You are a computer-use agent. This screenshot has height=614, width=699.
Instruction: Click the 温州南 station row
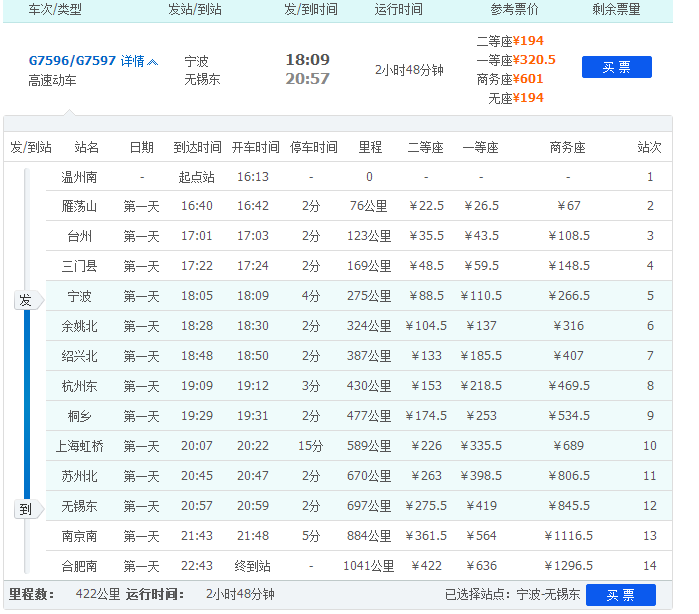(x=359, y=177)
